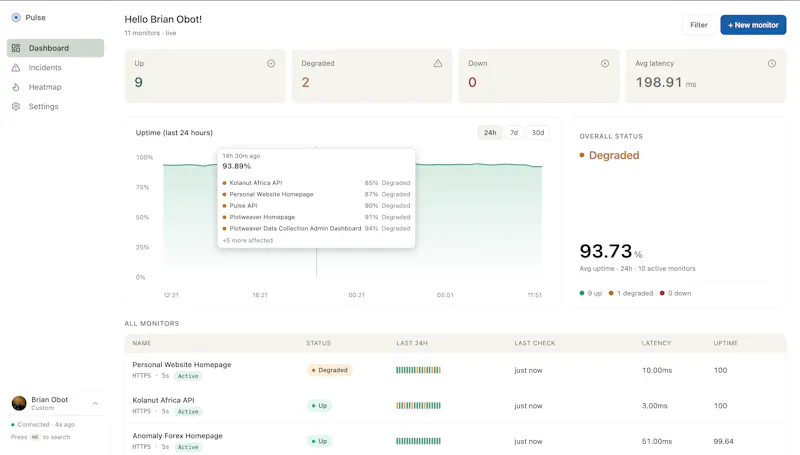Click the '11 monitors · live' subtitle
Viewport: 800px width, 455px height.
click(x=151, y=33)
